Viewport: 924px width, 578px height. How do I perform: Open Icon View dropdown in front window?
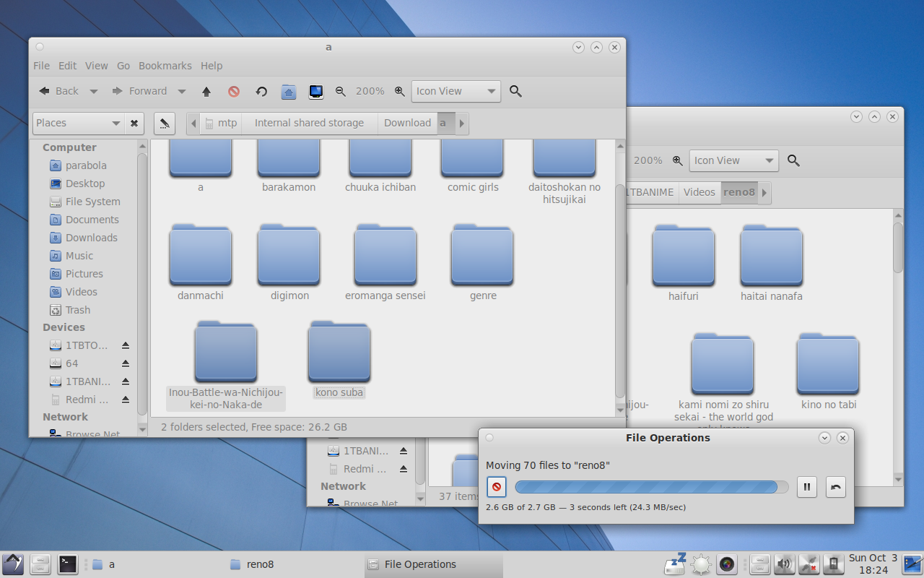[456, 91]
